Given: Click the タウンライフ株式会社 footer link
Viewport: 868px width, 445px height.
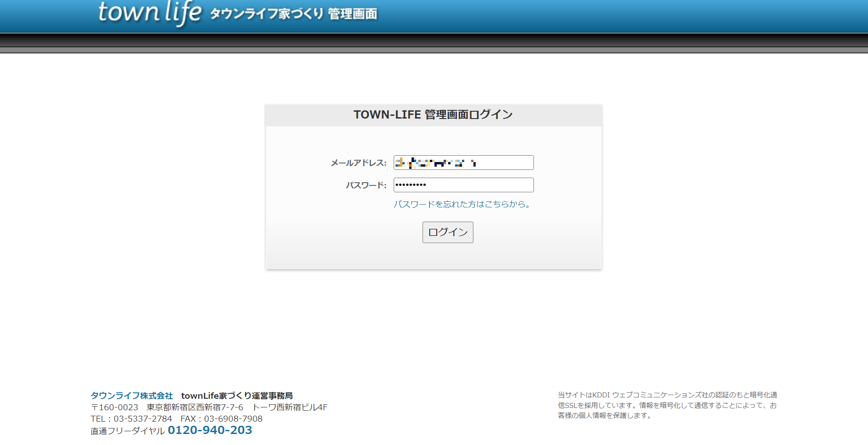Looking at the screenshot, I should 132,396.
